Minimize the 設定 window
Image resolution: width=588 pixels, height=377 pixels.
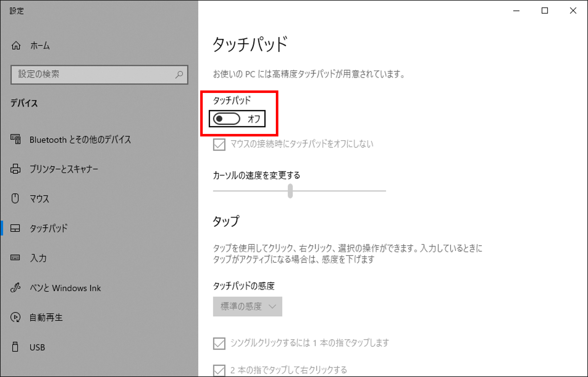coord(516,11)
